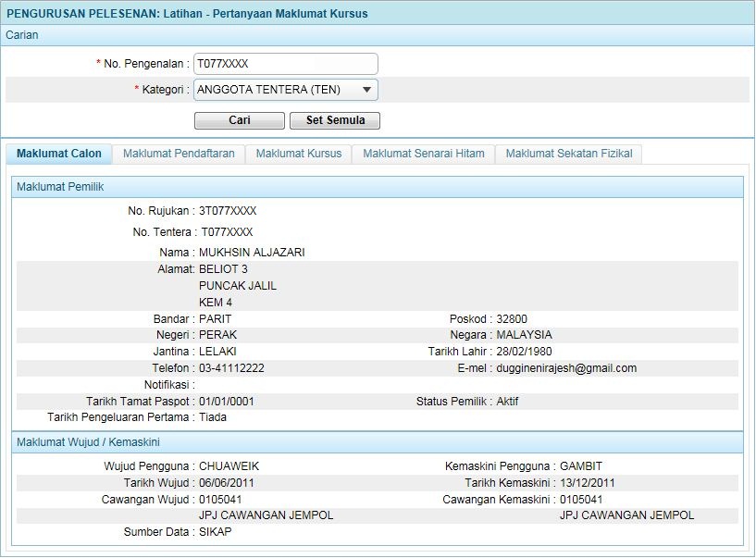This screenshot has width=756, height=558.
Task: Click the birth date 28/02/1980
Action: coord(524,351)
